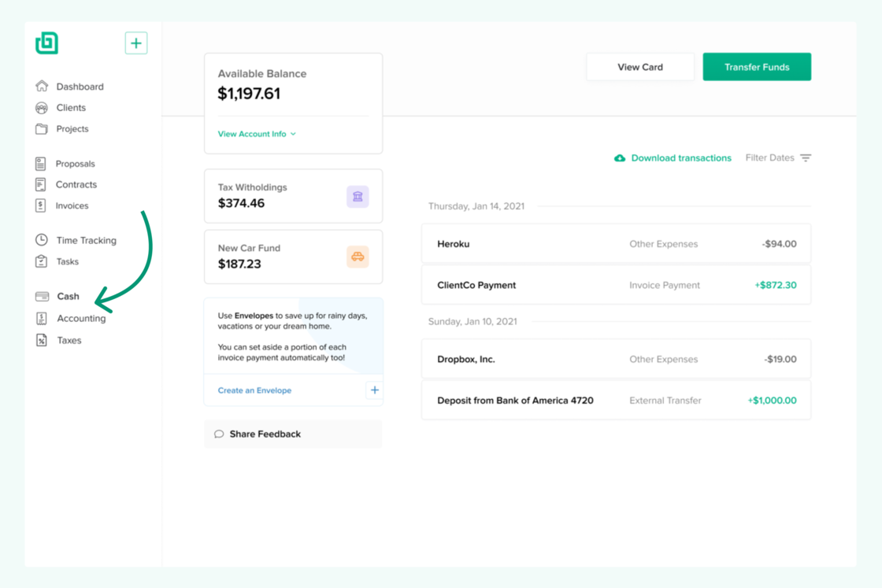
Task: Click the Clients people icon
Action: click(42, 107)
